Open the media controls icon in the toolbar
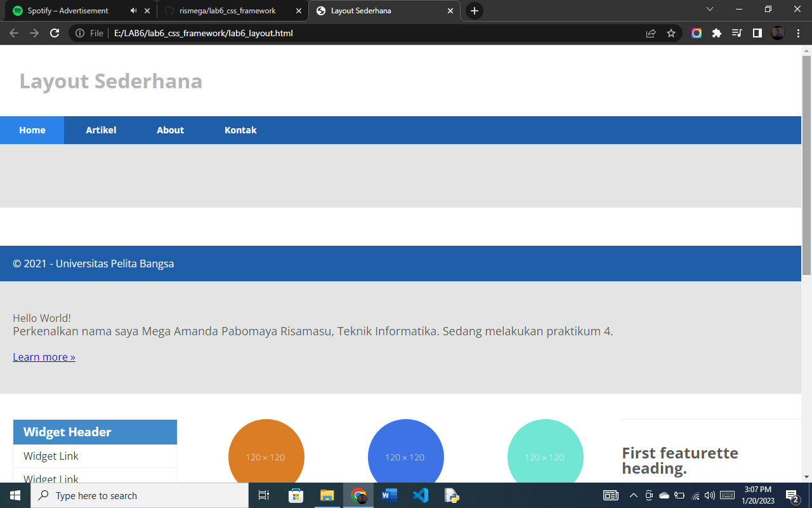The width and height of the screenshot is (812, 508). [x=737, y=33]
